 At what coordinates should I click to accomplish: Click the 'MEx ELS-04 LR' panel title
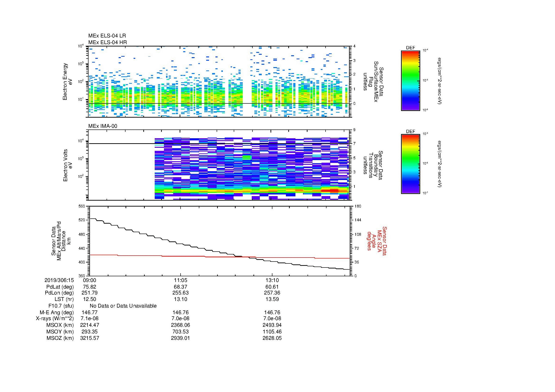point(107,36)
